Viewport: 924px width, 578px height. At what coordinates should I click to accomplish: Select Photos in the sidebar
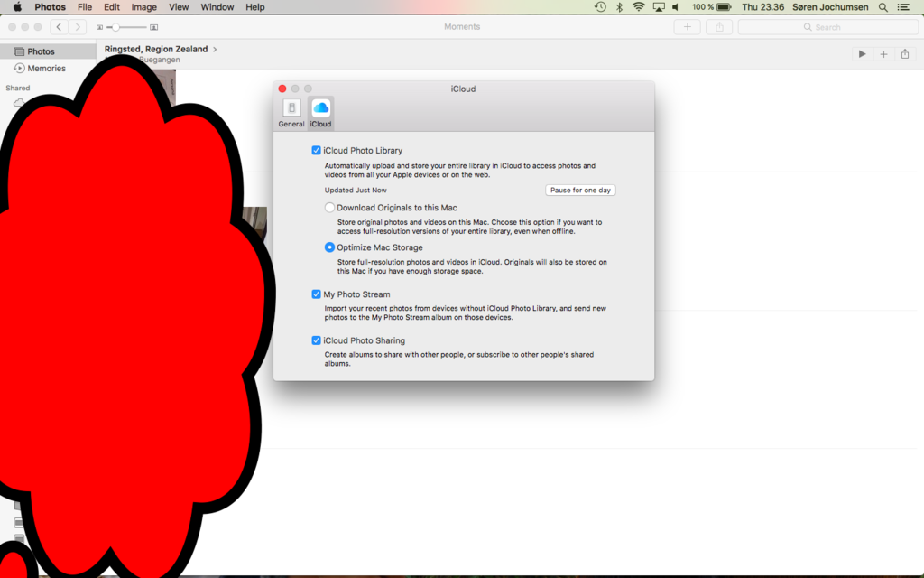tap(48, 51)
